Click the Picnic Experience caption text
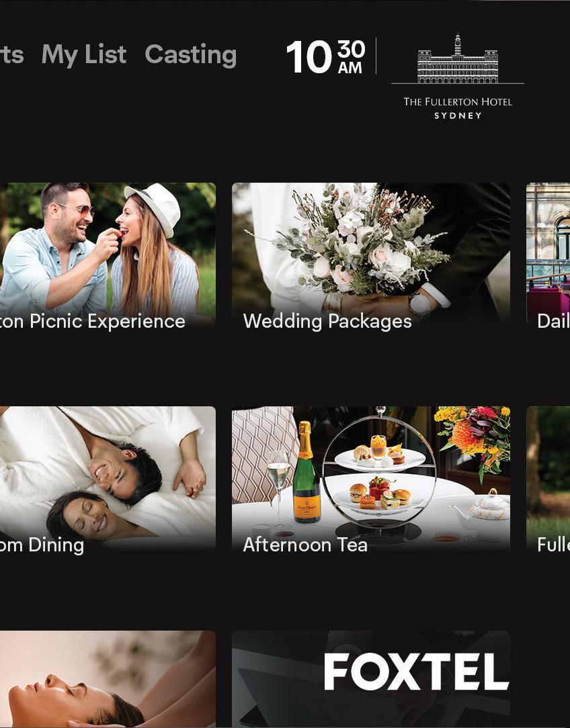570x728 pixels. [x=93, y=321]
